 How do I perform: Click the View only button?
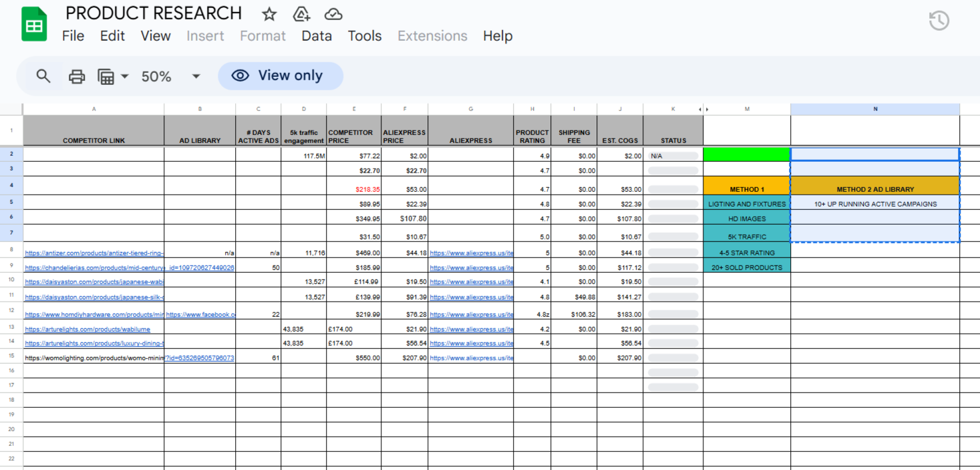(x=281, y=76)
